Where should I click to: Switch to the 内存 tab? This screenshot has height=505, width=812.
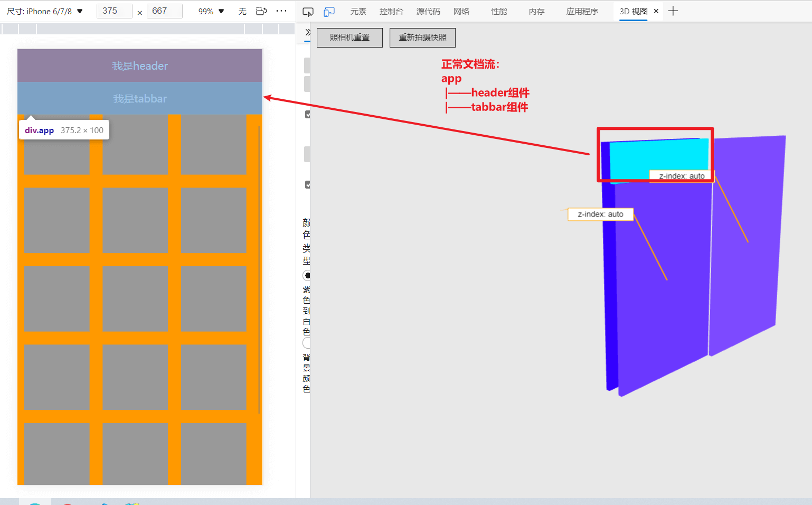536,11
